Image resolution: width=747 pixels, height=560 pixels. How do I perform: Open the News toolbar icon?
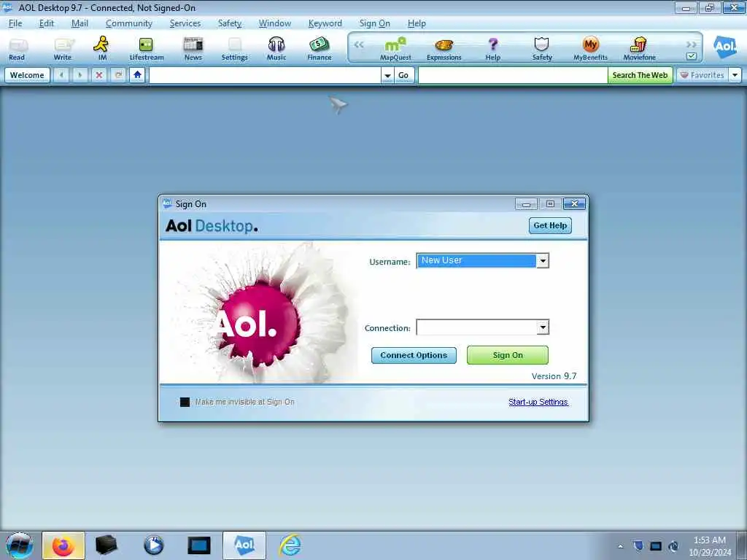point(193,49)
